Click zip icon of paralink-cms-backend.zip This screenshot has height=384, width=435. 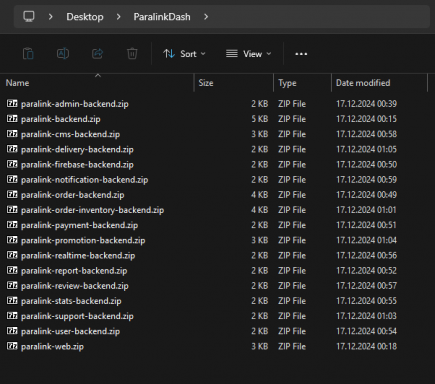pos(12,134)
